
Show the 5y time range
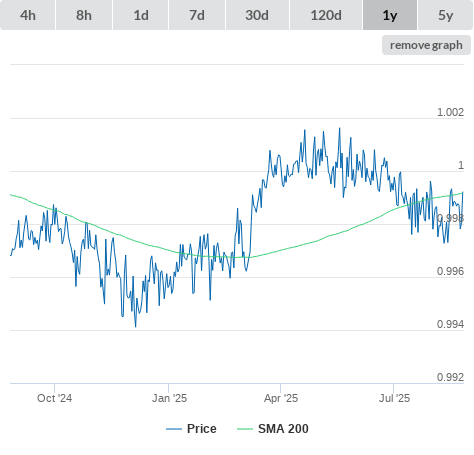(x=446, y=15)
